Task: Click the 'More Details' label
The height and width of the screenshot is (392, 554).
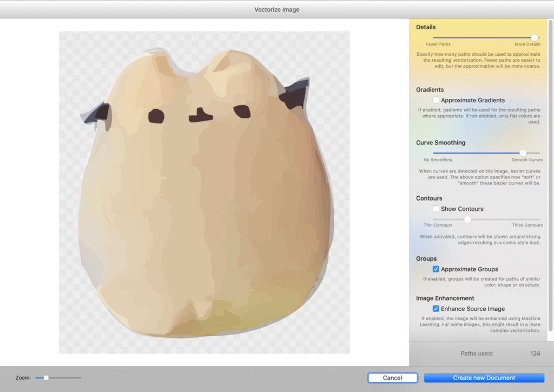Action: (x=527, y=44)
